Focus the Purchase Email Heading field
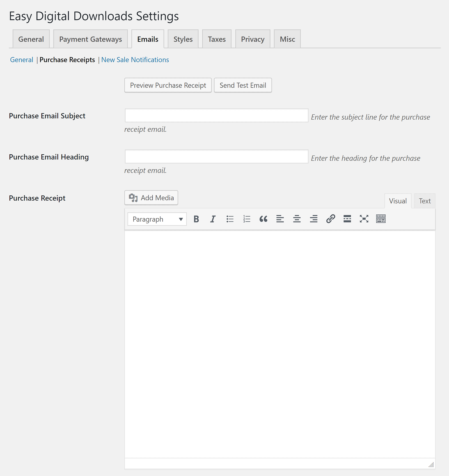Viewport: 449px width, 476px height. point(217,157)
